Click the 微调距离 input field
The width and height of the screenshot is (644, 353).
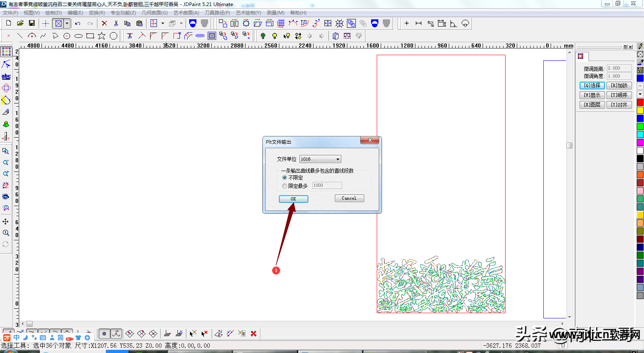pos(619,68)
